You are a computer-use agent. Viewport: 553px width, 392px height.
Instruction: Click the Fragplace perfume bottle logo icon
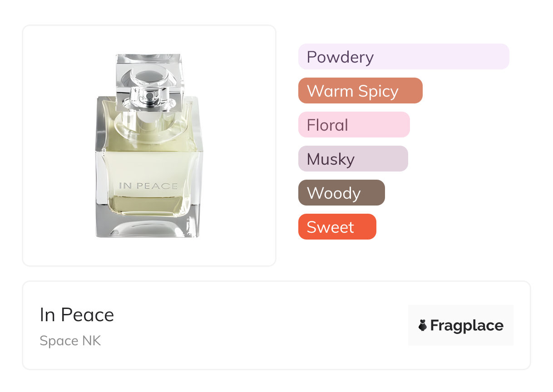(x=423, y=325)
